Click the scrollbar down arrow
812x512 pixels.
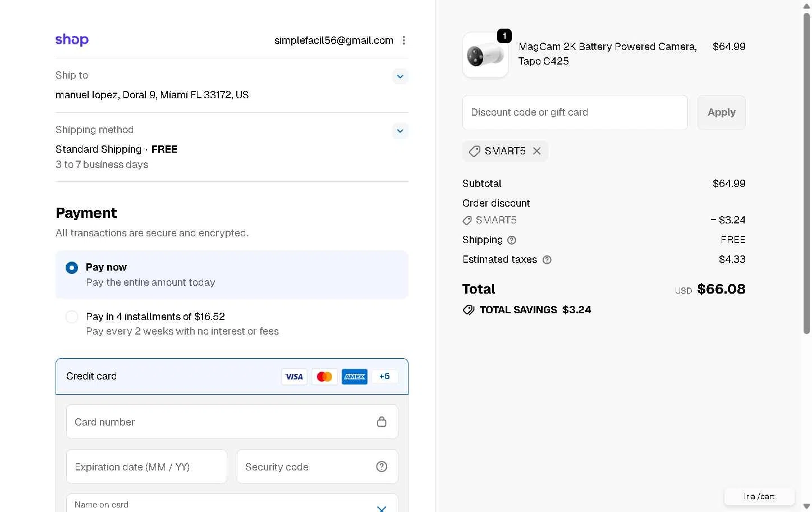806,506
